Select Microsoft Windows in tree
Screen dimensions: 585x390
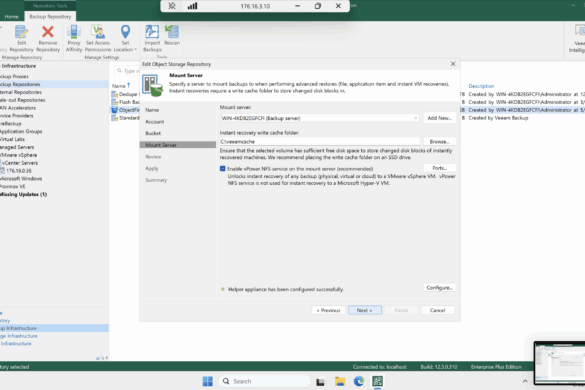[x=21, y=179]
